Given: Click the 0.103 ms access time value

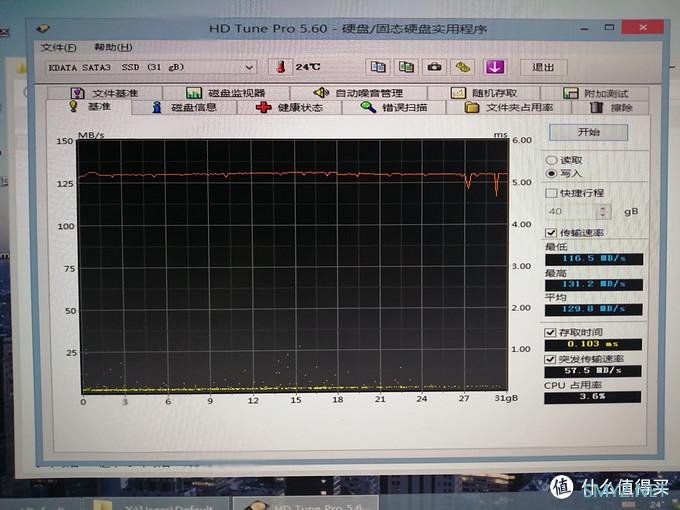Looking at the screenshot, I should tap(593, 344).
